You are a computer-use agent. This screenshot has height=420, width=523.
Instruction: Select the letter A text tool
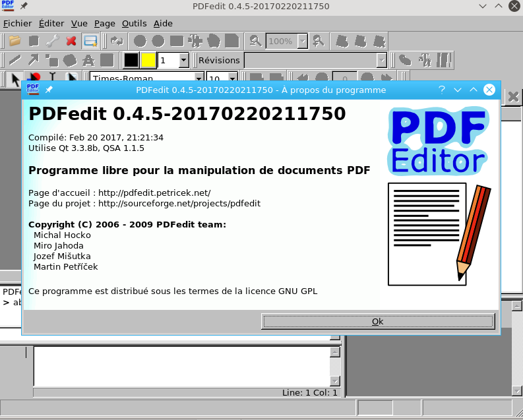click(x=88, y=61)
